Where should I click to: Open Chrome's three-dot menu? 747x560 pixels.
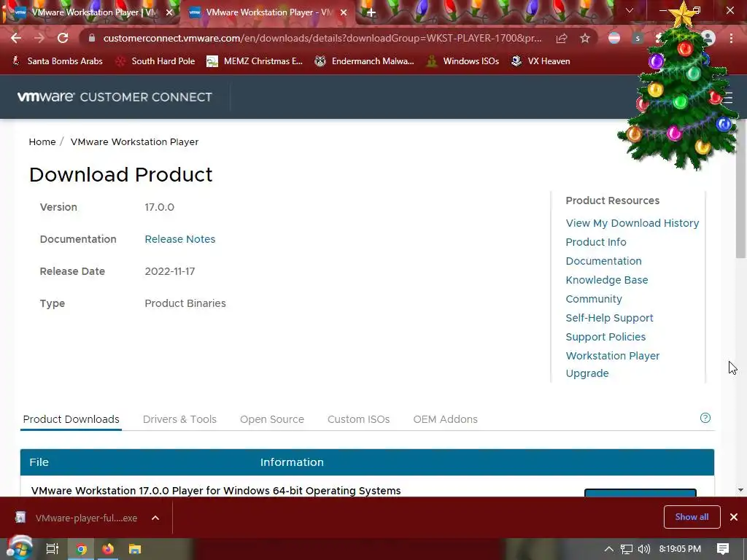point(731,38)
